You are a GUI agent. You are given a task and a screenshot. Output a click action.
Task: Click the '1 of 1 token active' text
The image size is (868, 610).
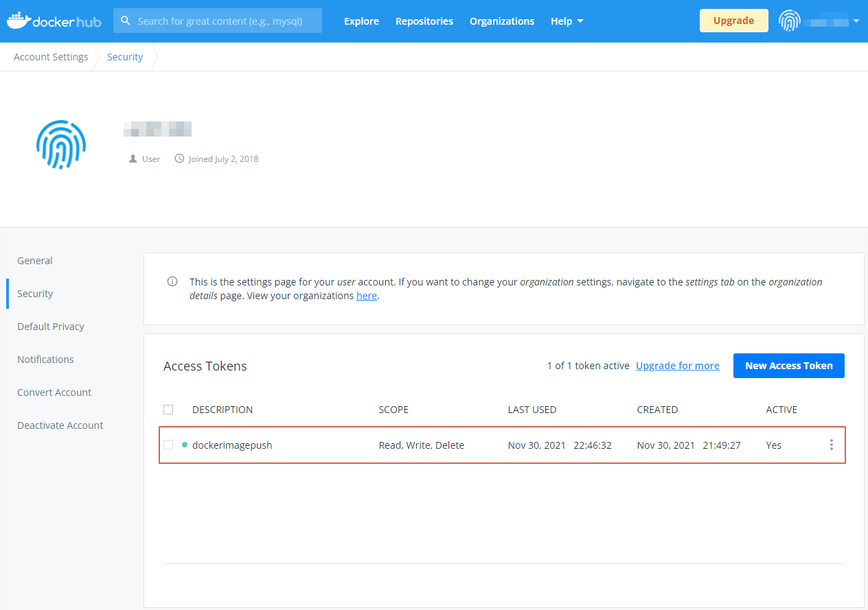pyautogui.click(x=588, y=366)
